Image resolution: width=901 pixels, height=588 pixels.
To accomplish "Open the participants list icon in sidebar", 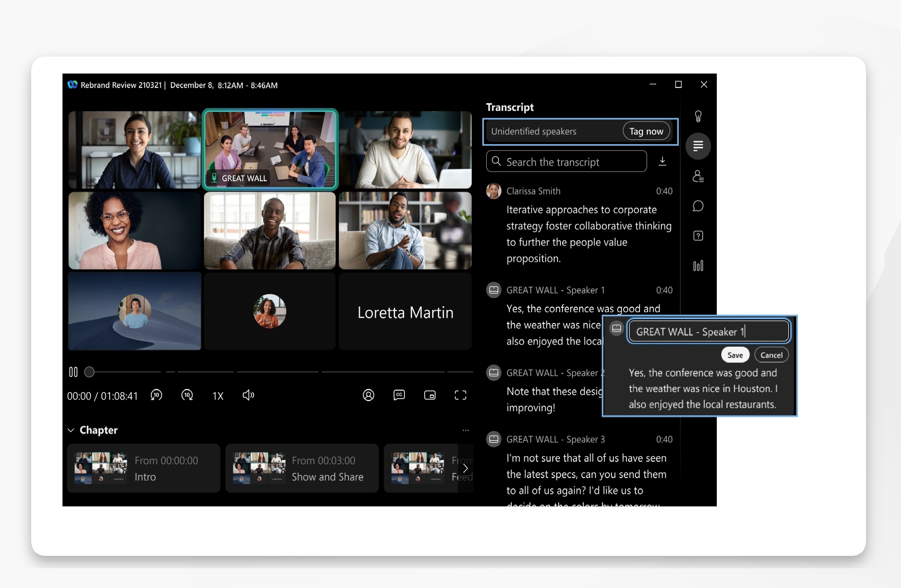I will [x=698, y=176].
